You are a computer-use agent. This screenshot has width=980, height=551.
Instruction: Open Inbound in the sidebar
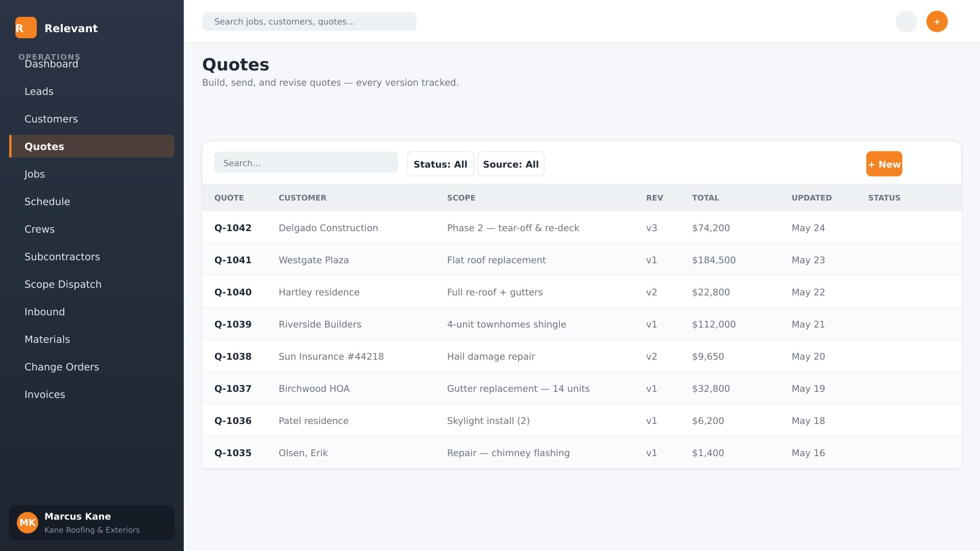coord(92,312)
